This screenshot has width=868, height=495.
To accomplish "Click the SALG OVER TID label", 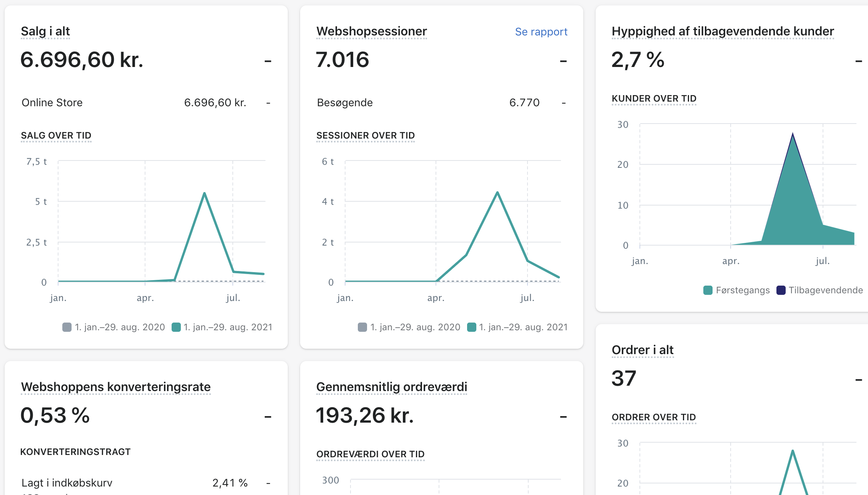I will point(56,135).
